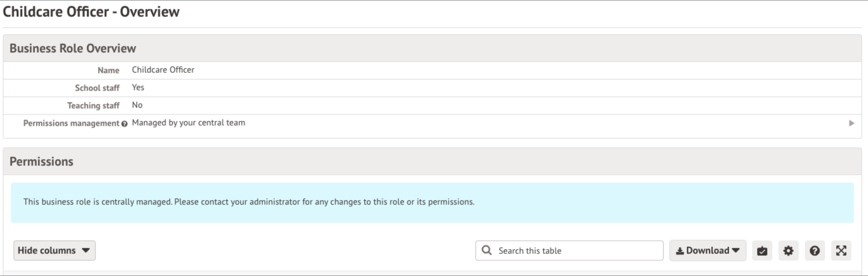Open table settings with the gear icon
This screenshot has height=276, width=868.
coord(788,251)
